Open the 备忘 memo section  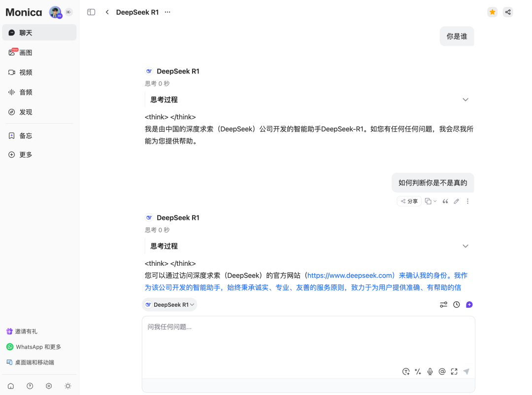click(39, 136)
